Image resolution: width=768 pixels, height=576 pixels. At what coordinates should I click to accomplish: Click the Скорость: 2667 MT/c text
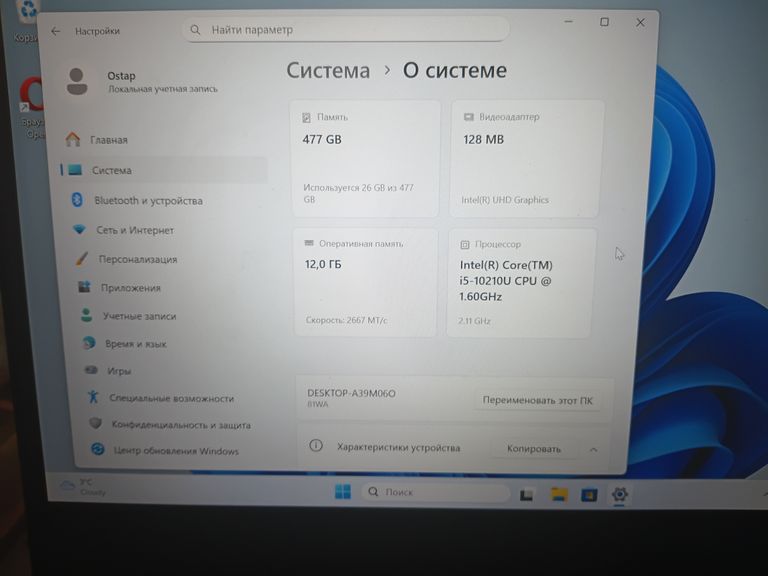[346, 320]
